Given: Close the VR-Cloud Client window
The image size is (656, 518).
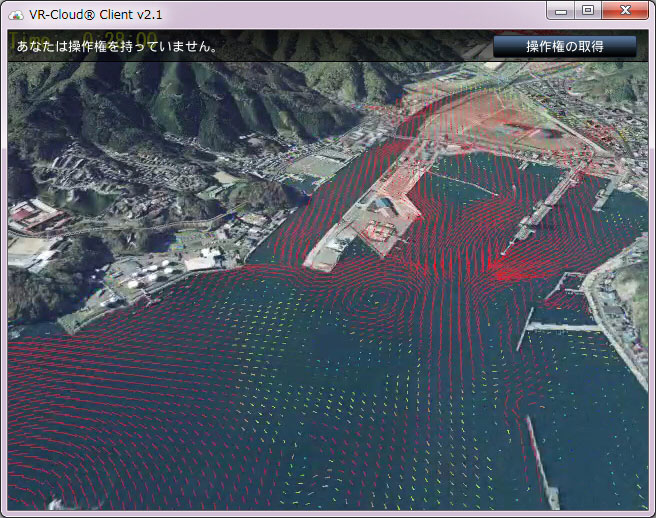Looking at the screenshot, I should [x=625, y=10].
